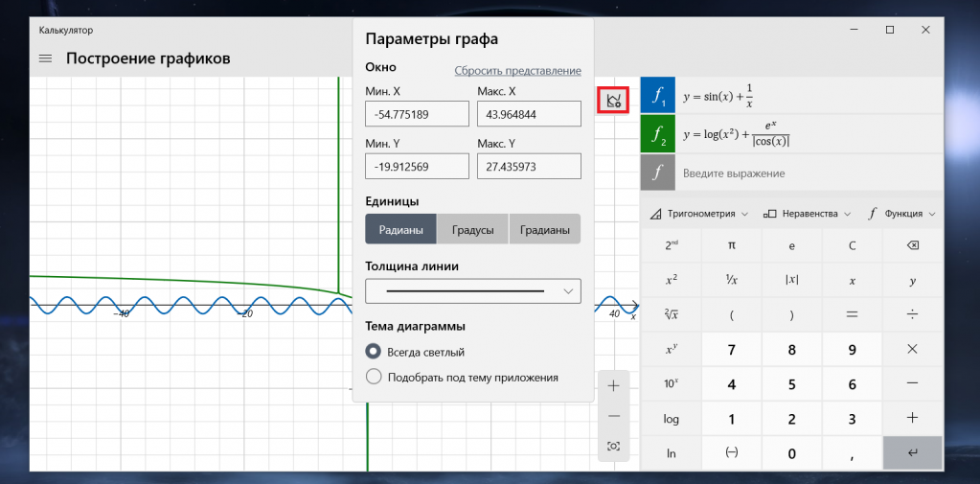Choose the Всегда светлый theme radio
This screenshot has width=980, height=484.
373,352
